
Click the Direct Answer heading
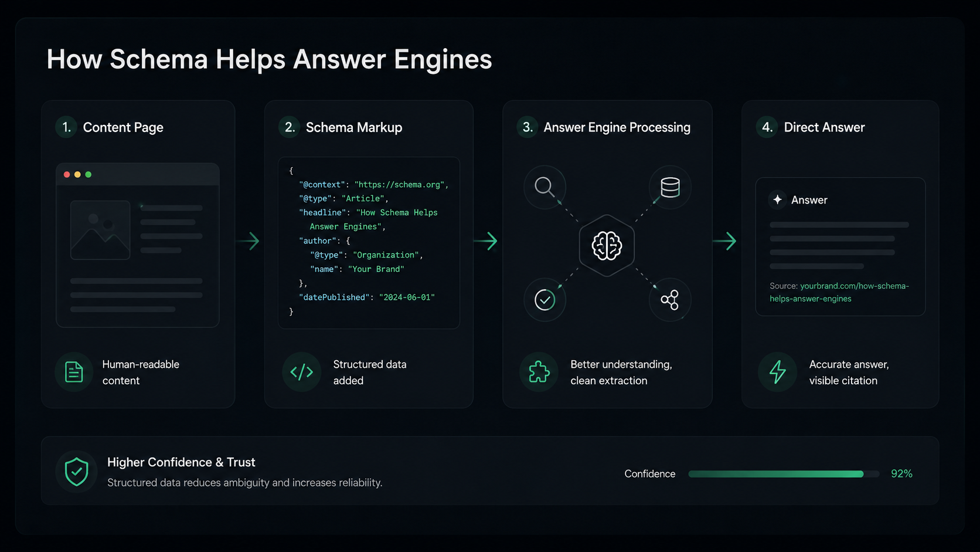click(824, 127)
